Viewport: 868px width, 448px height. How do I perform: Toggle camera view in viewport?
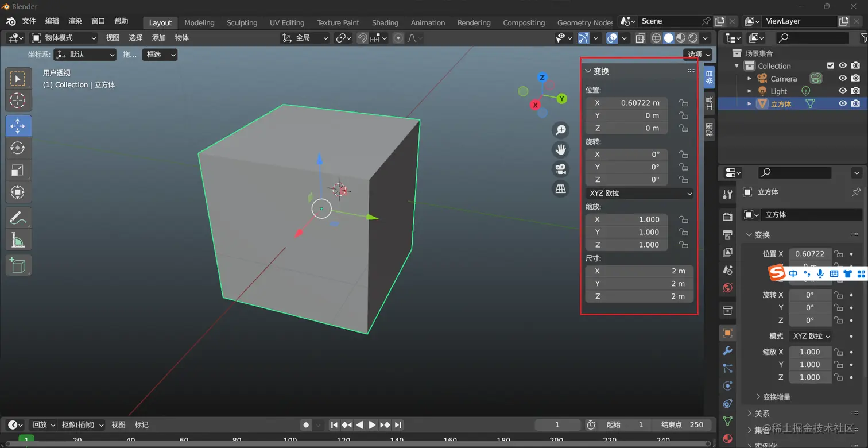(x=560, y=169)
